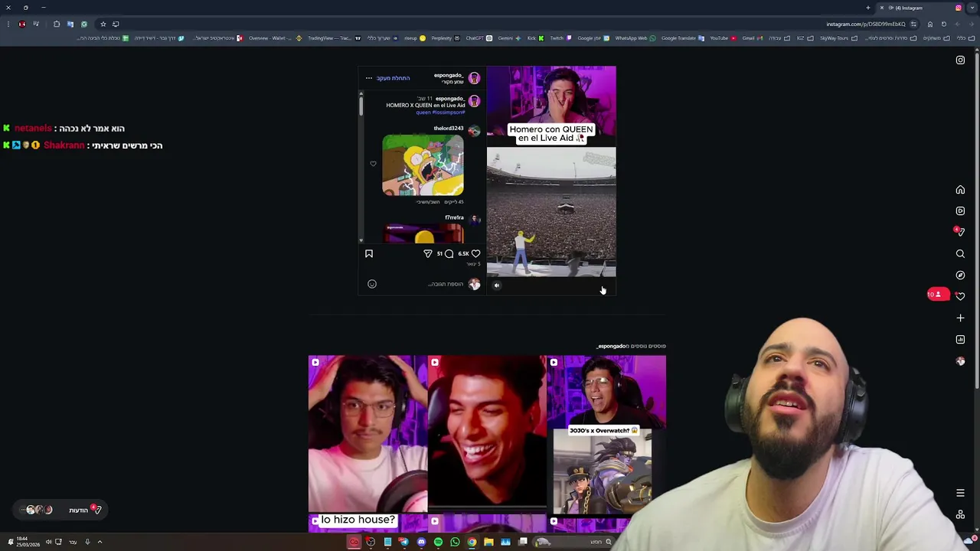Image resolution: width=980 pixels, height=551 pixels.
Task: Save the post with the bookmark icon
Action: 369,253
